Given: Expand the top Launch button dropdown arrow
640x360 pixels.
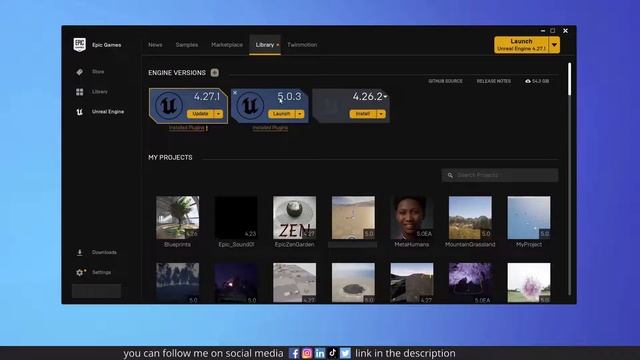Looking at the screenshot, I should pyautogui.click(x=554, y=45).
